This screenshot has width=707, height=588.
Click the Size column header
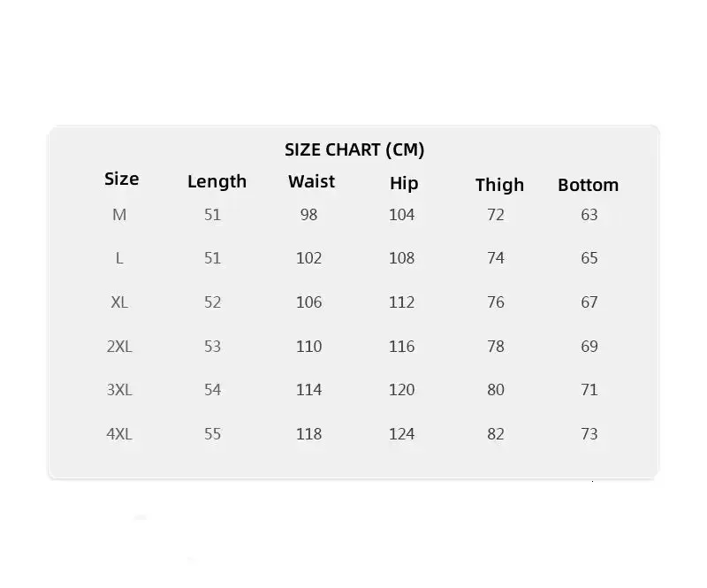(x=121, y=179)
